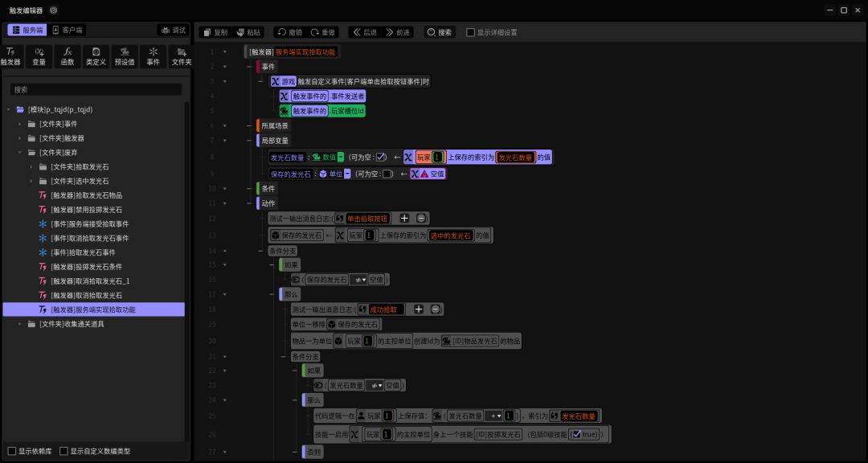
Task: Open the + operator dropdown in 上保存值 row
Action: pos(493,416)
